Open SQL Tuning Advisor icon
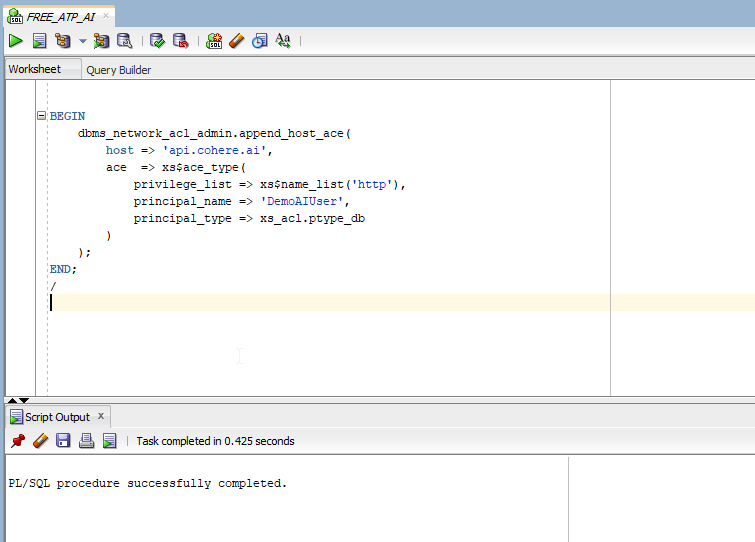 coord(125,41)
